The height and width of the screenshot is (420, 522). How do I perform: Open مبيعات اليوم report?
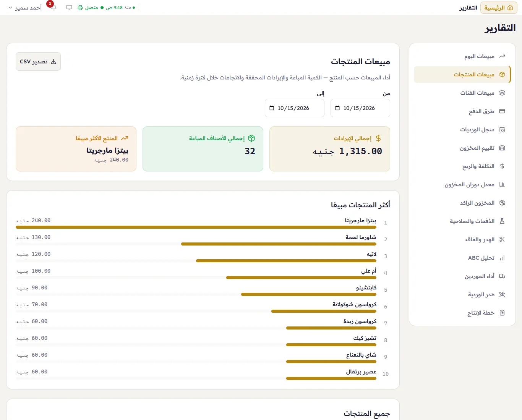pyautogui.click(x=462, y=56)
